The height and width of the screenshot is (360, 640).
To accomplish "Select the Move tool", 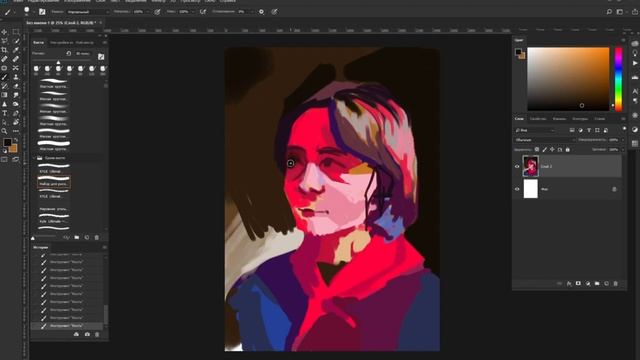I will coord(4,32).
